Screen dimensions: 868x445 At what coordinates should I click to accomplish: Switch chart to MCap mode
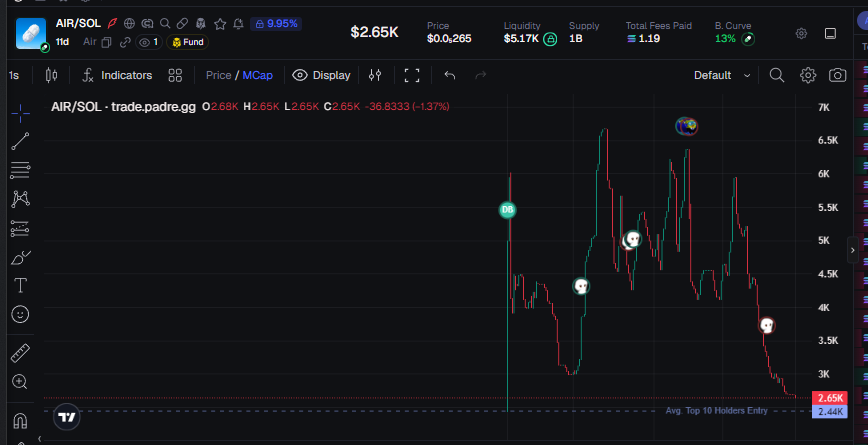(x=257, y=75)
